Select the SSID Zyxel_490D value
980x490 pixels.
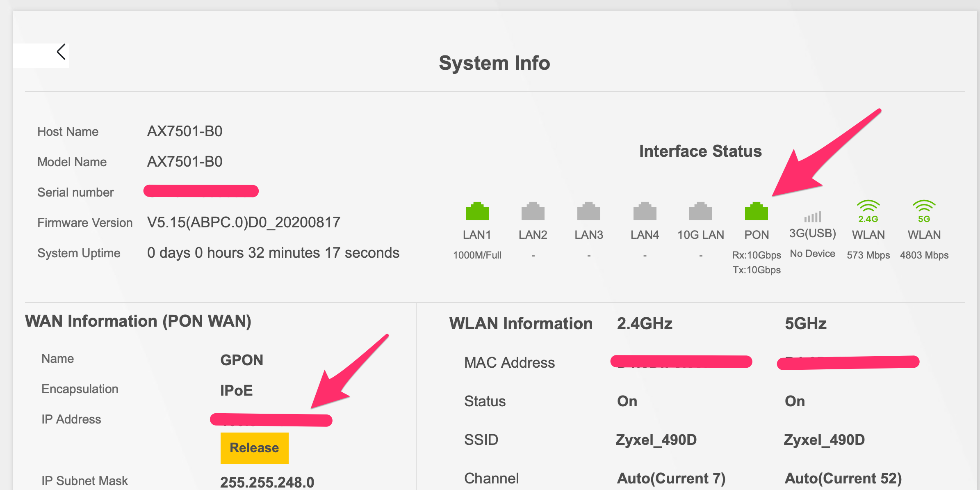click(x=656, y=439)
